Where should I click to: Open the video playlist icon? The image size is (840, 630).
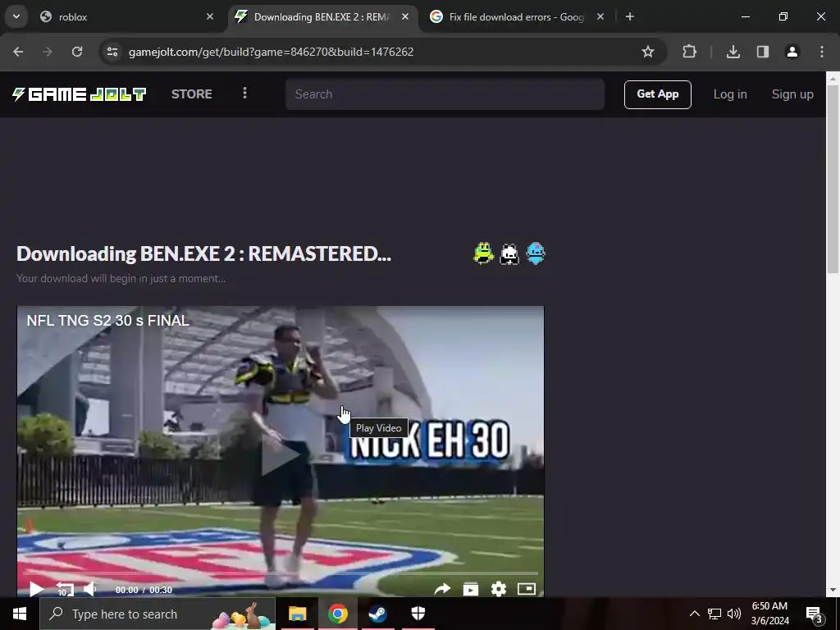pyautogui.click(x=470, y=589)
